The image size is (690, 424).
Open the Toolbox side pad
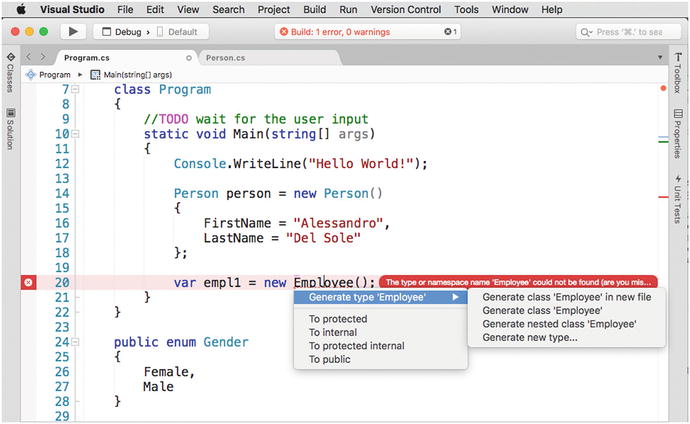[x=677, y=73]
